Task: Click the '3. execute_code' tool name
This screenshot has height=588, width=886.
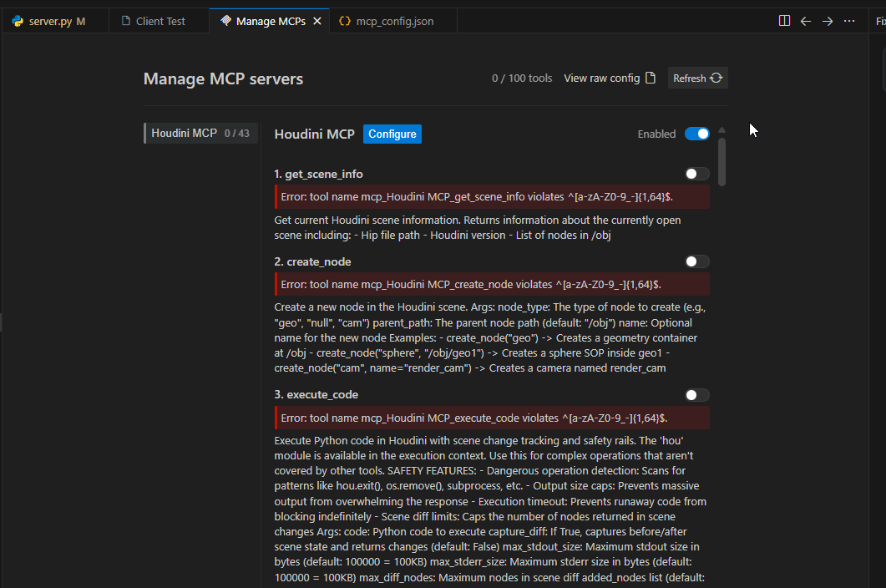Action: (x=316, y=394)
